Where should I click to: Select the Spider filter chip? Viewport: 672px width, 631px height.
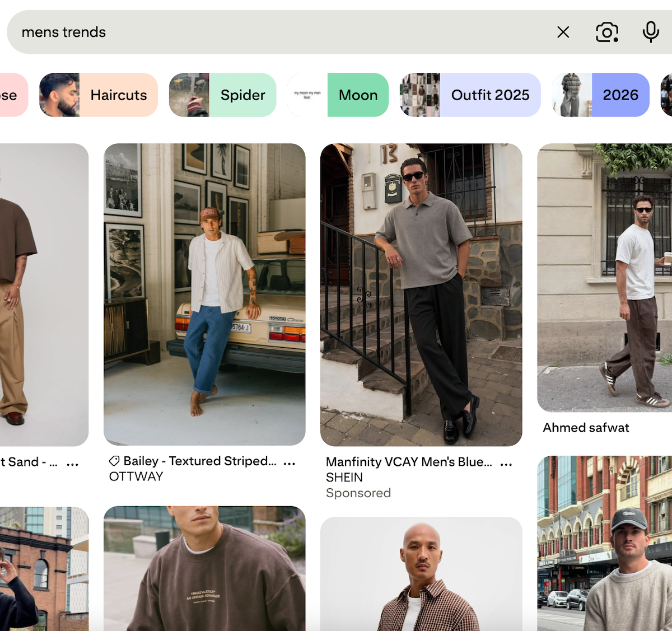tap(222, 95)
